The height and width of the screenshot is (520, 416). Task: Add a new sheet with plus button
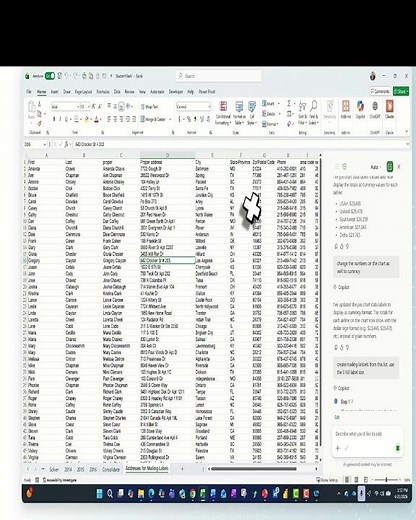pyautogui.click(x=182, y=469)
